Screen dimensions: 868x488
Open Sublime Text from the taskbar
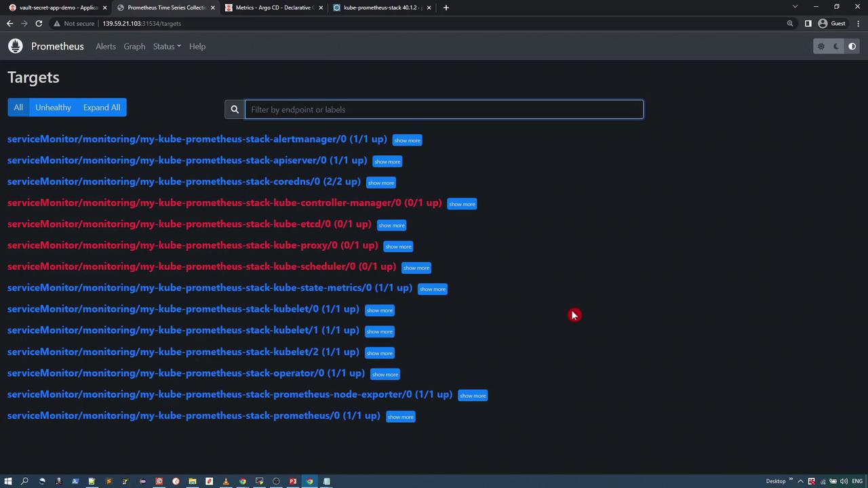108,481
